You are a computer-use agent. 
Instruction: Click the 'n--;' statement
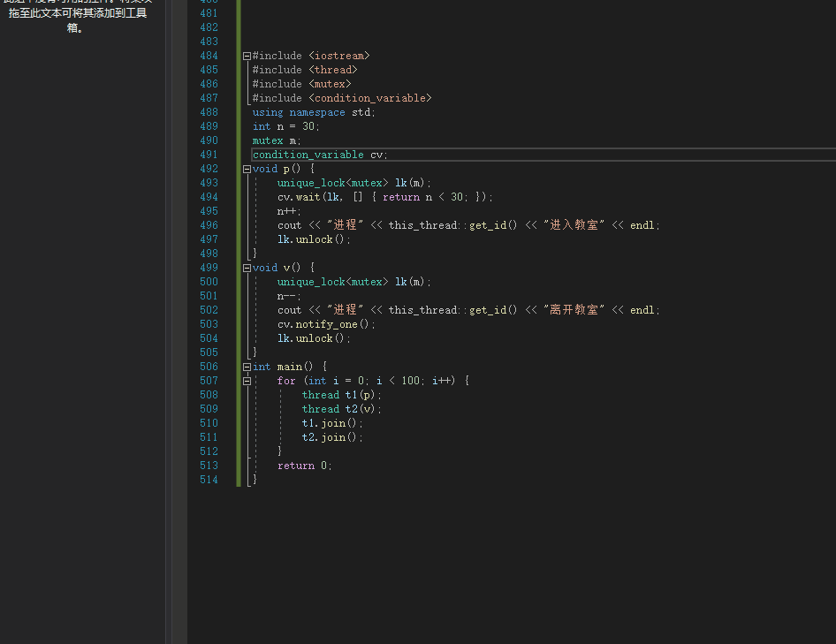click(289, 296)
